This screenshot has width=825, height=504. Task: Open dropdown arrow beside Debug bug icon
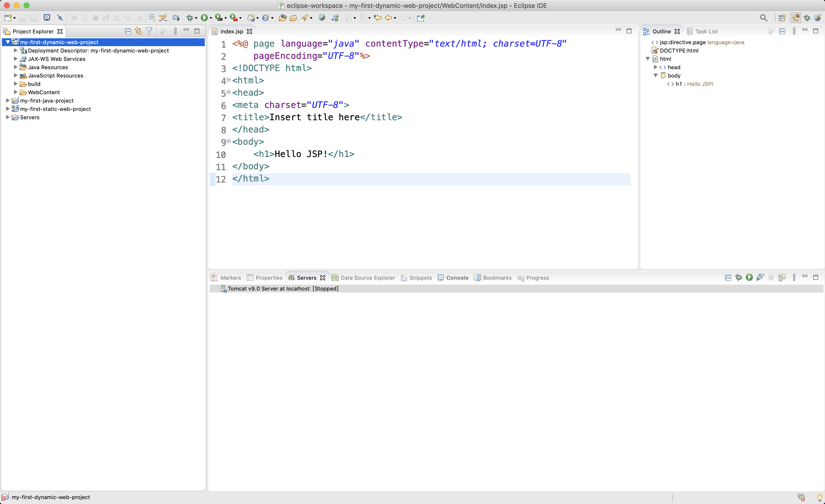196,18
